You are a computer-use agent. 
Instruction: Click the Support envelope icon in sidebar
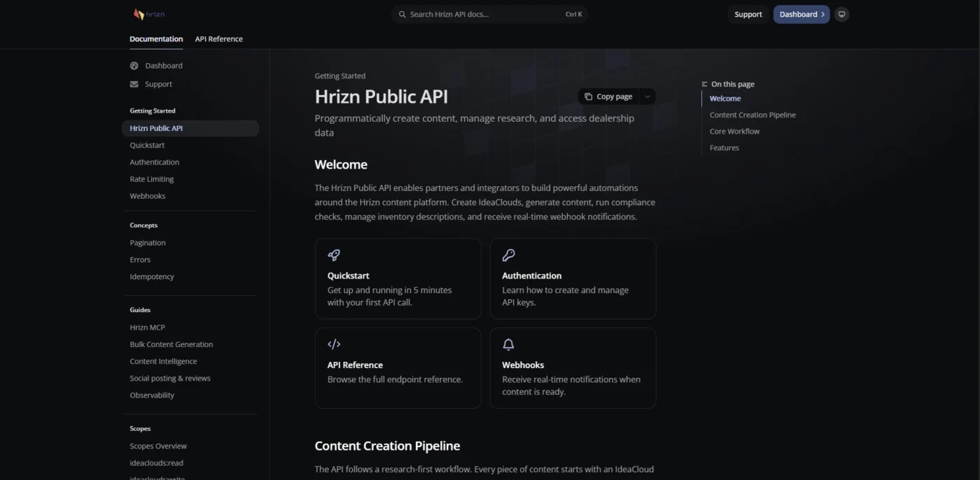click(x=134, y=84)
